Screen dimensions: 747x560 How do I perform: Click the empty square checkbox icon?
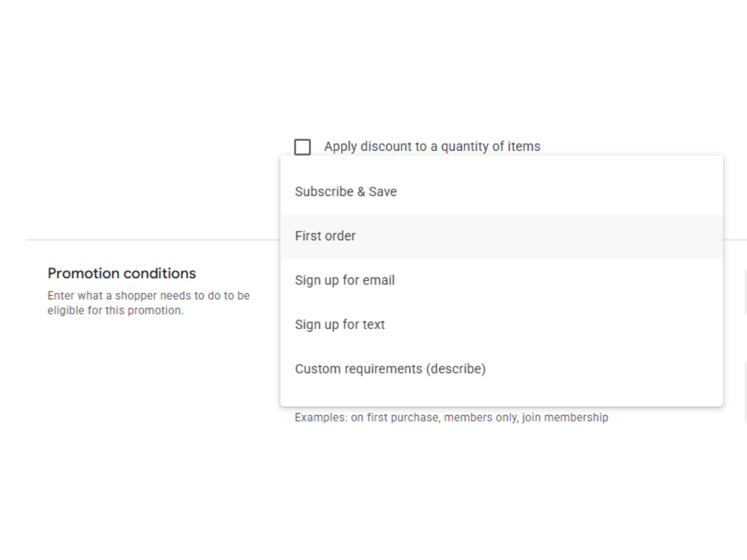click(303, 147)
